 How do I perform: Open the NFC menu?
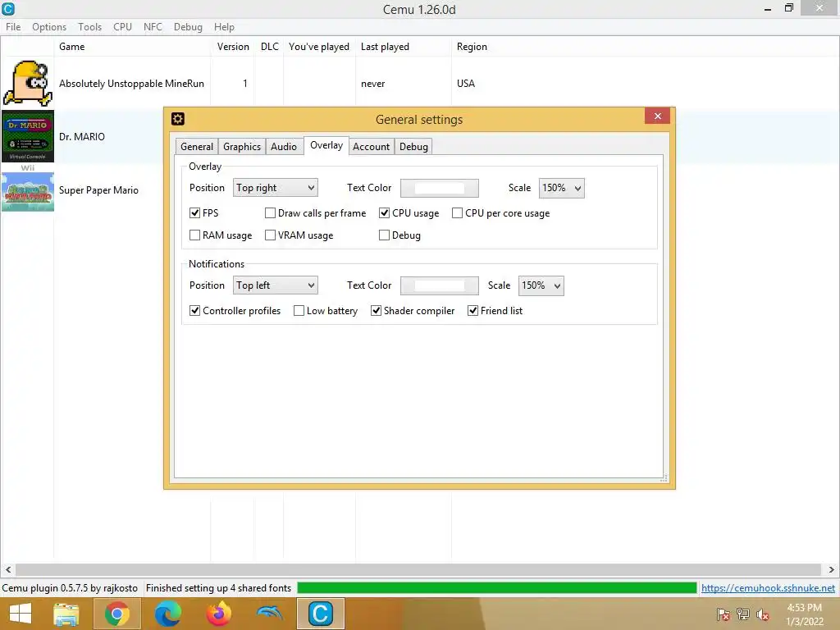click(x=153, y=27)
